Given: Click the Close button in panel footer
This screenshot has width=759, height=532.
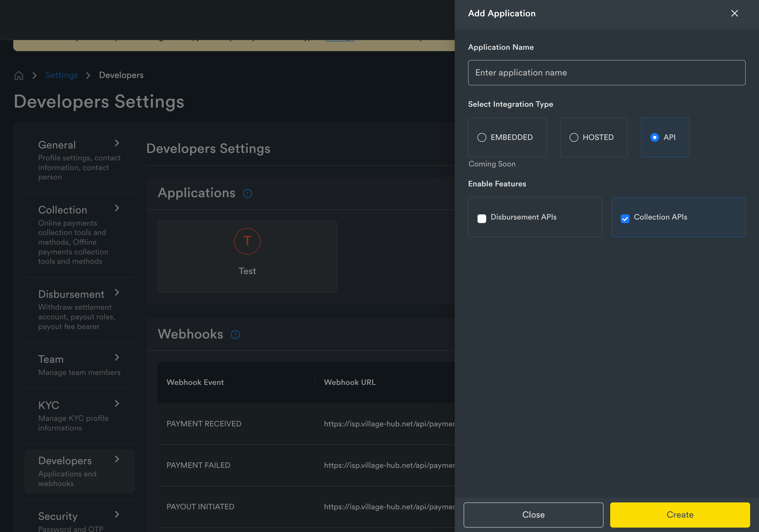Looking at the screenshot, I should pos(533,515).
